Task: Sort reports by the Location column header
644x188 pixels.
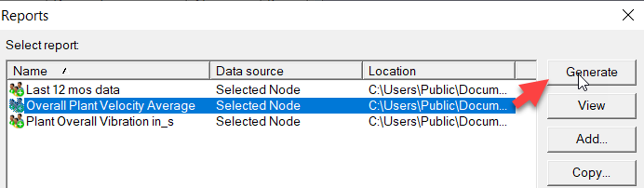Action: (439, 71)
